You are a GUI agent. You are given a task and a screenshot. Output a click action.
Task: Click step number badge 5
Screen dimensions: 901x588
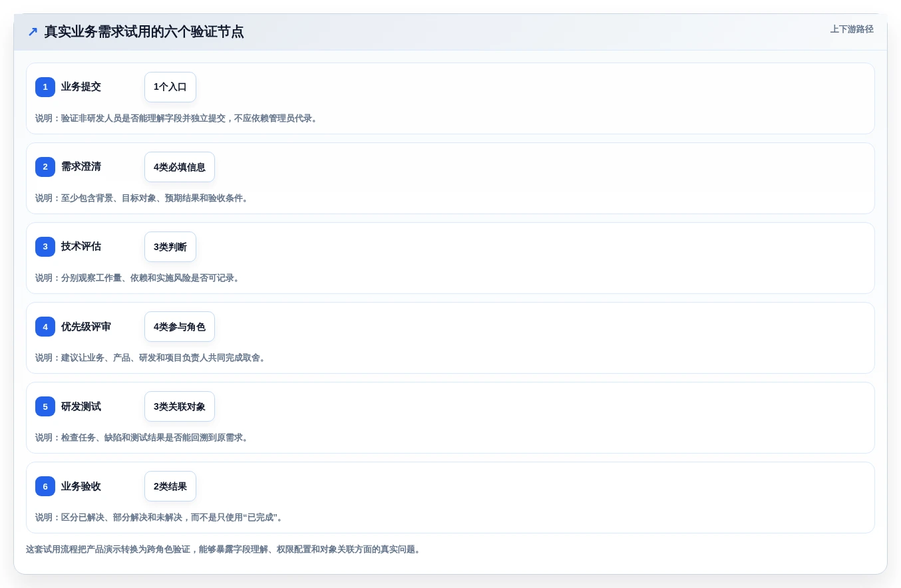pos(45,406)
